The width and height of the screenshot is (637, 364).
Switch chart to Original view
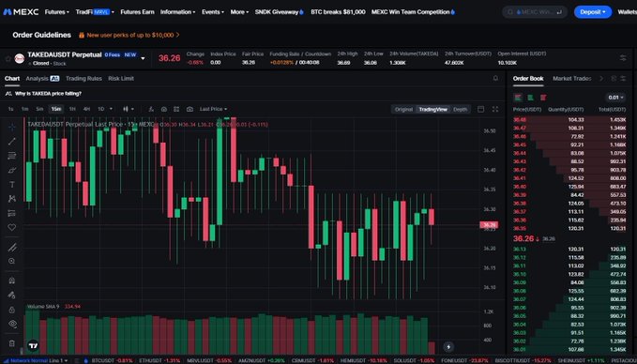(x=403, y=109)
